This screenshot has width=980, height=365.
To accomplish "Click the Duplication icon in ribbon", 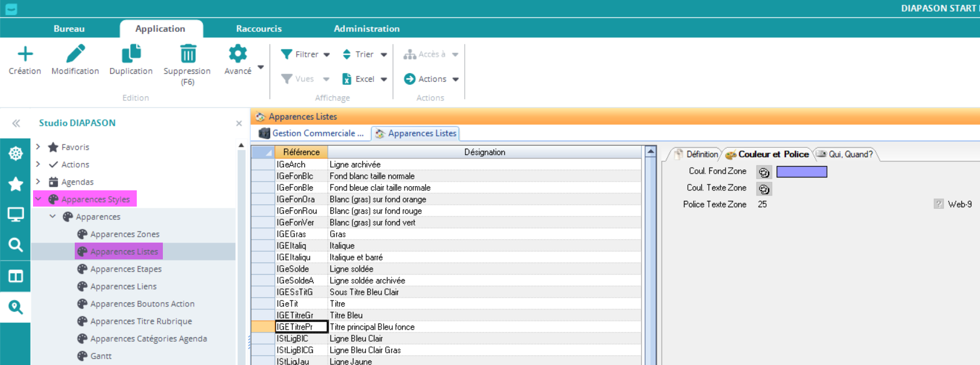I will tap(131, 55).
